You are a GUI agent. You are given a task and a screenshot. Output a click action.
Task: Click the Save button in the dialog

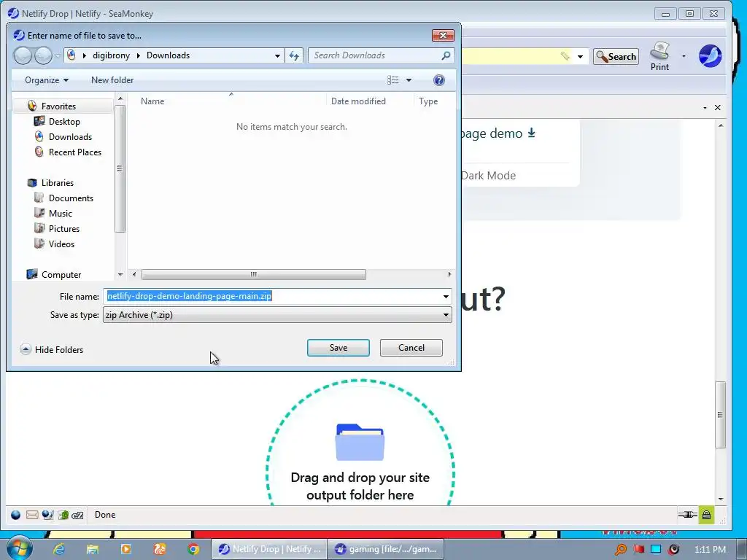click(x=338, y=348)
